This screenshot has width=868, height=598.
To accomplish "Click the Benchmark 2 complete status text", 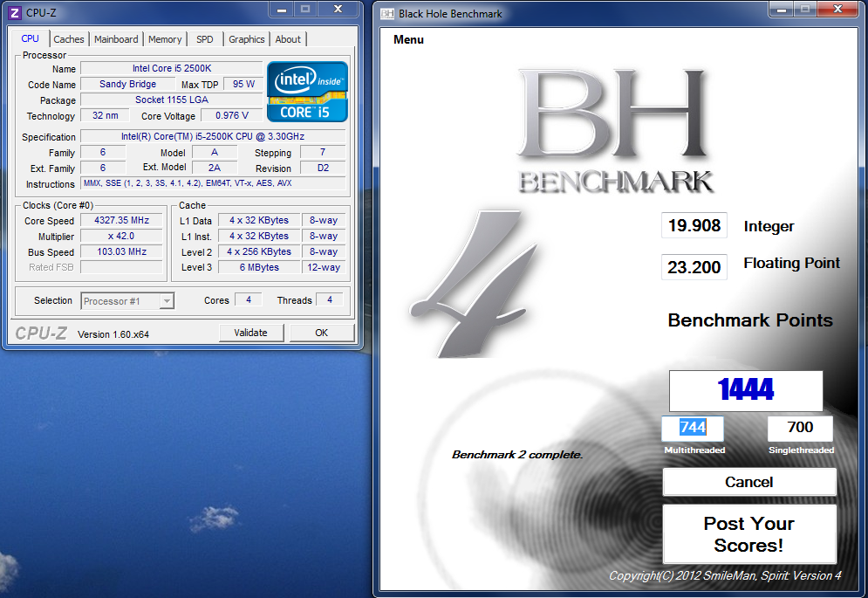I will [517, 455].
